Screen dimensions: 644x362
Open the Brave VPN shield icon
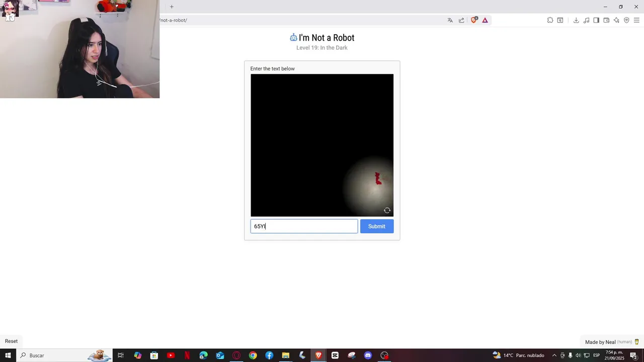coord(626,20)
